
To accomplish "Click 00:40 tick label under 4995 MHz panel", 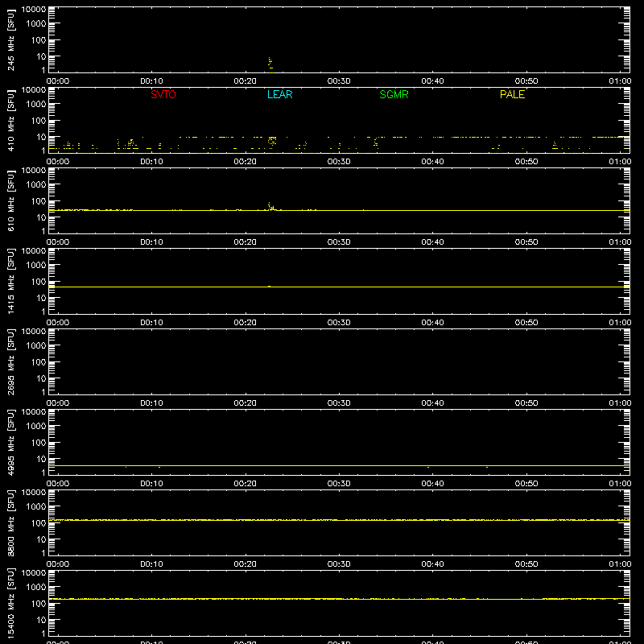I will [x=432, y=484].
